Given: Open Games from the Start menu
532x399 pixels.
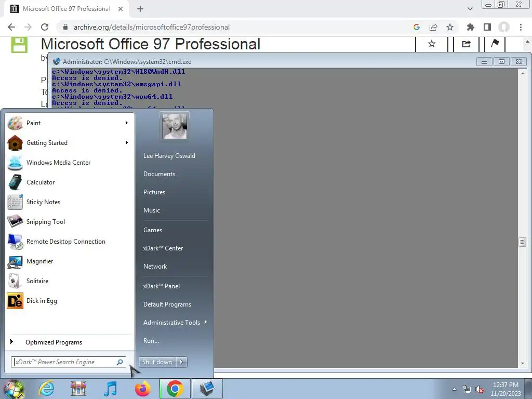Looking at the screenshot, I should pos(153,230).
